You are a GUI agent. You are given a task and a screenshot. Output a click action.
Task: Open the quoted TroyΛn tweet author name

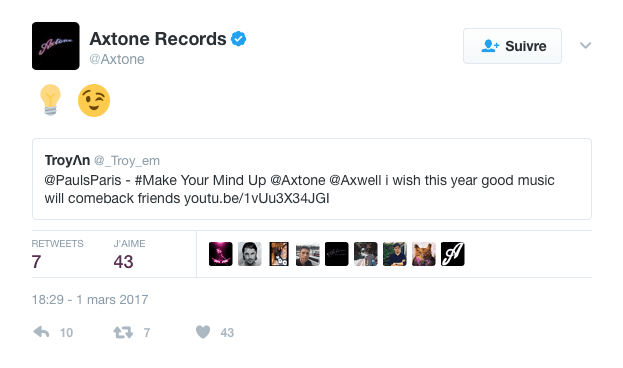[67, 160]
